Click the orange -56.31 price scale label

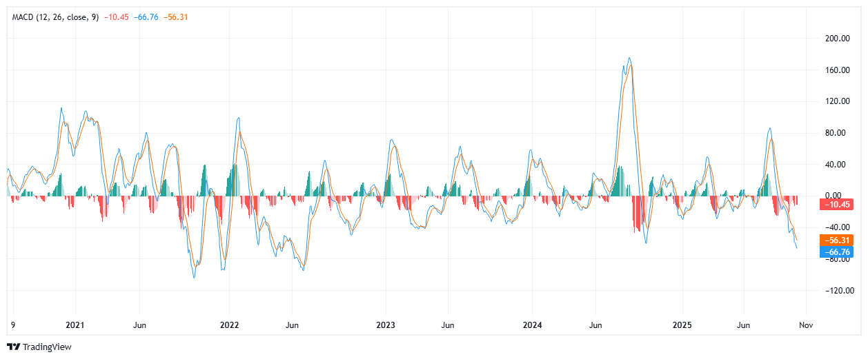tap(836, 240)
